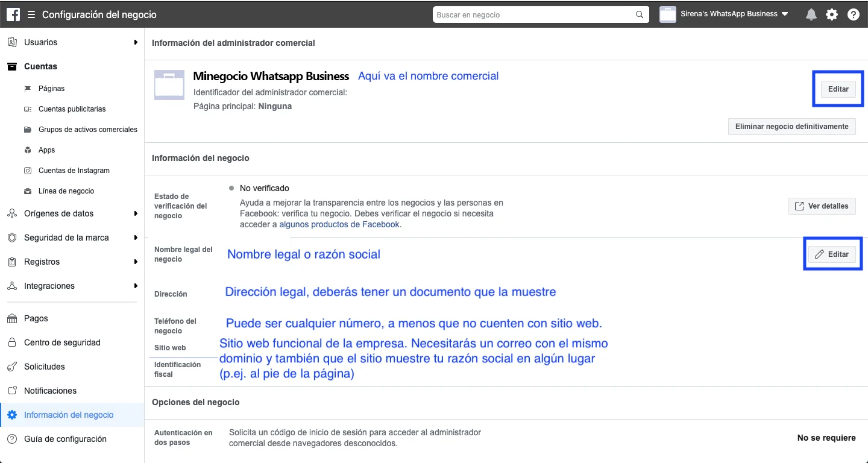Click the Teléfono del negocio label

tap(175, 326)
